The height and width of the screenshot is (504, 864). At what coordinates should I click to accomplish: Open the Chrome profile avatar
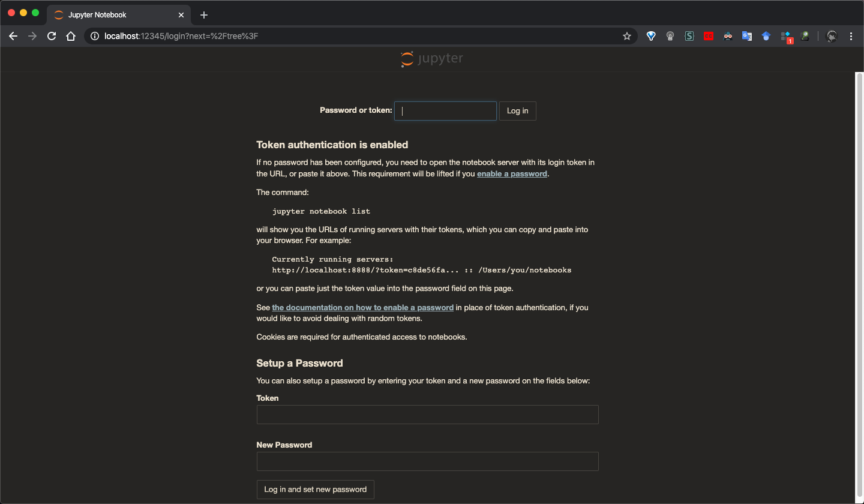click(832, 36)
